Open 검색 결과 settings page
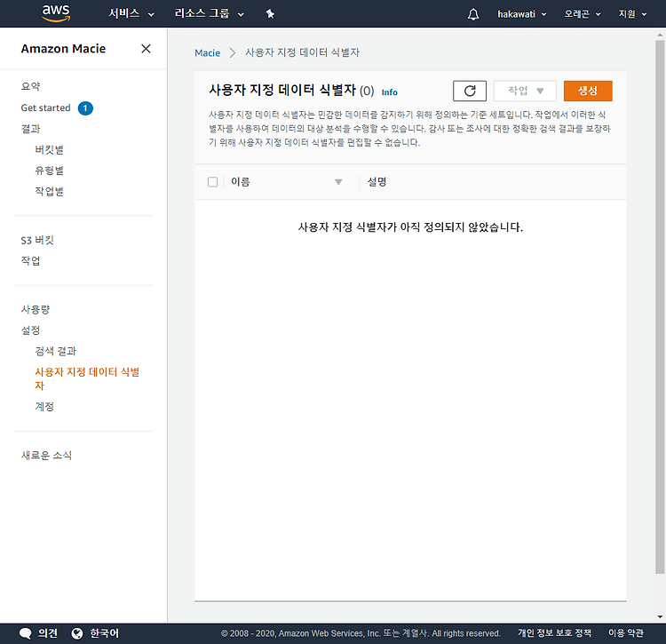 56,351
